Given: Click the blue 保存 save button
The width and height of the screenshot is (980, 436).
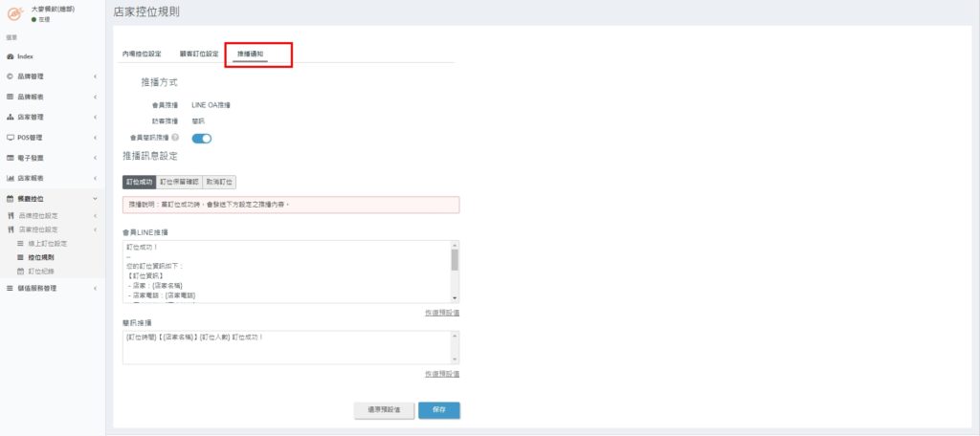Looking at the screenshot, I should (439, 409).
